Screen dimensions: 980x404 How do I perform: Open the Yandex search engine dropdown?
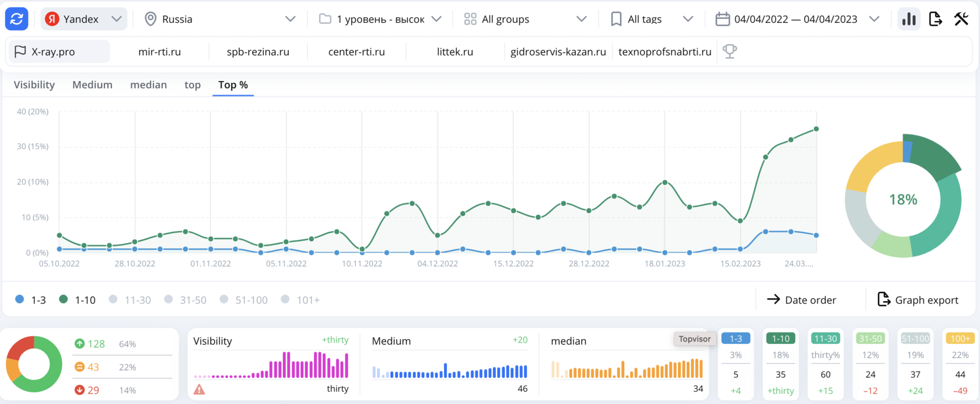click(x=84, y=19)
